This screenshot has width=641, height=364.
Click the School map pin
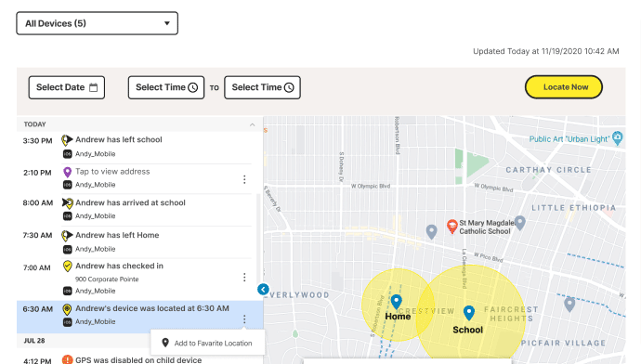(469, 313)
